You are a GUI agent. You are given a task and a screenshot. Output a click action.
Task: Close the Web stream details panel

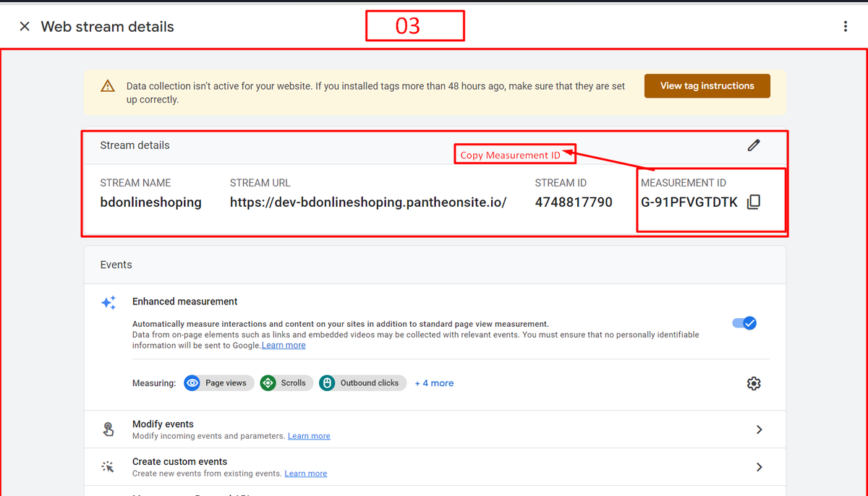pos(25,27)
